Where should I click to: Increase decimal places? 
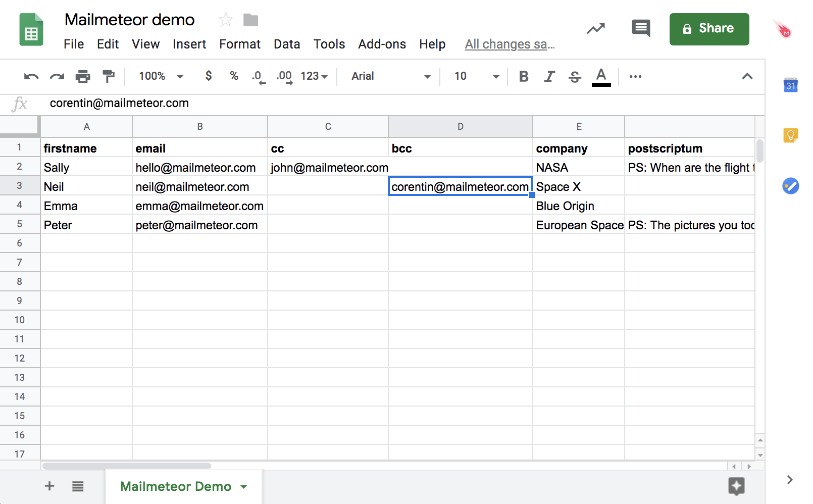tap(284, 77)
